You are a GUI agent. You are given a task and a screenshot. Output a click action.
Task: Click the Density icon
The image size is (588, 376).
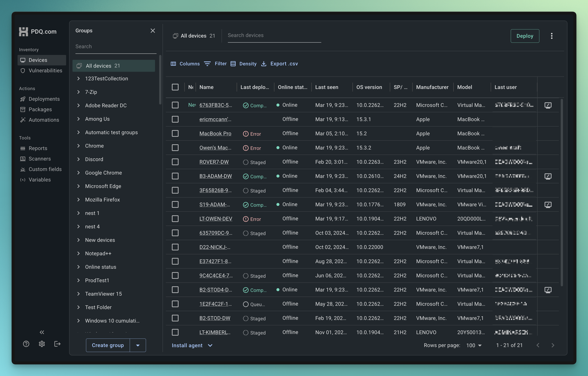coord(233,64)
